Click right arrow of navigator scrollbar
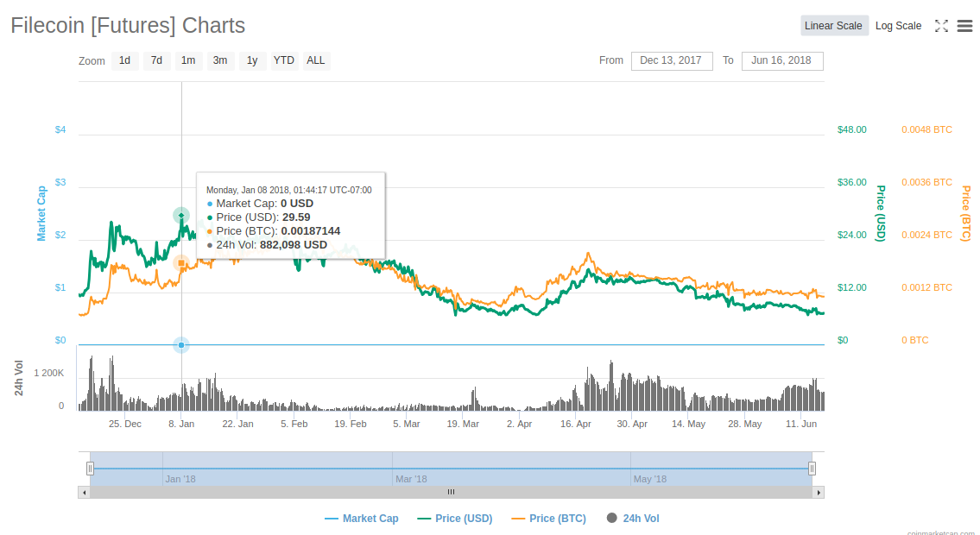The height and width of the screenshot is (535, 980). pyautogui.click(x=819, y=493)
